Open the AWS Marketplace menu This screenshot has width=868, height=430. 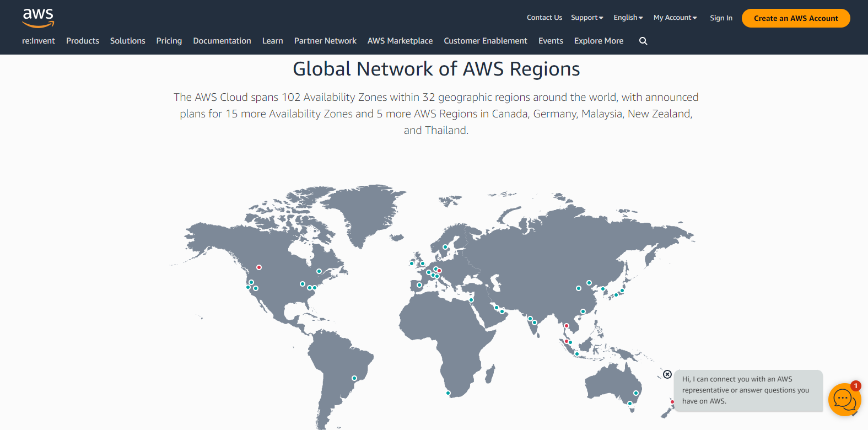click(x=400, y=41)
